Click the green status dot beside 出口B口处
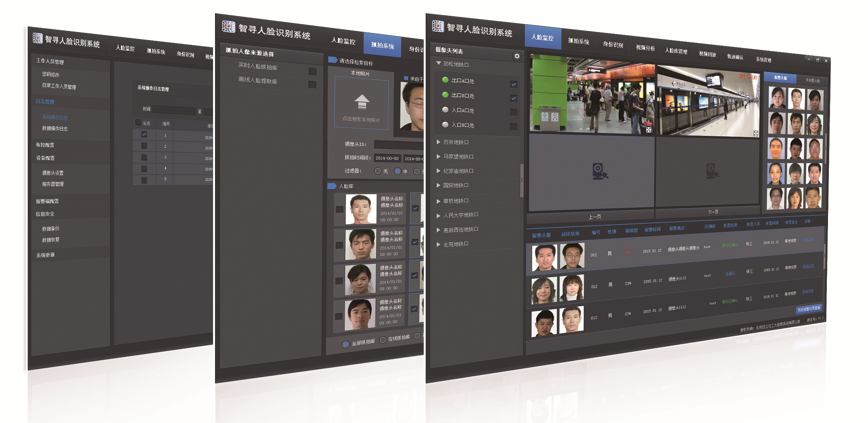 tap(445, 95)
